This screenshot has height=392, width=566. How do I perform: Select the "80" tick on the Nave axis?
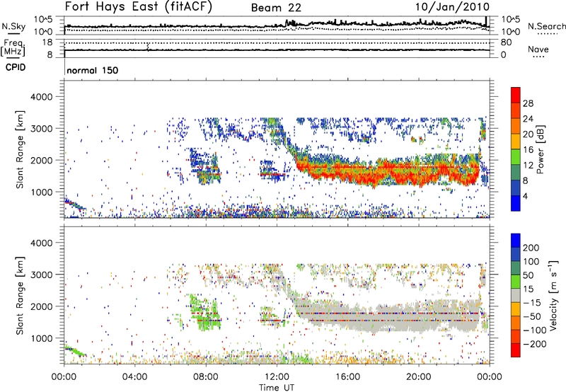(506, 42)
